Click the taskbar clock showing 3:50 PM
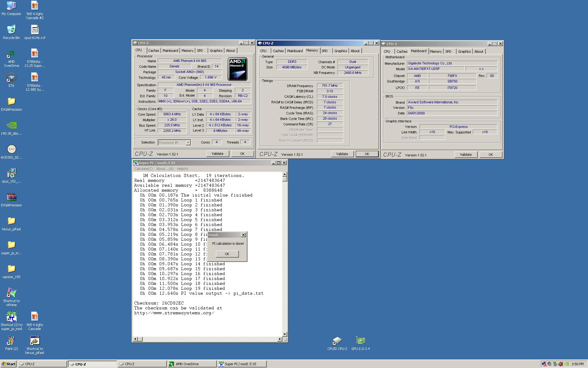The image size is (588, 368). [578, 364]
